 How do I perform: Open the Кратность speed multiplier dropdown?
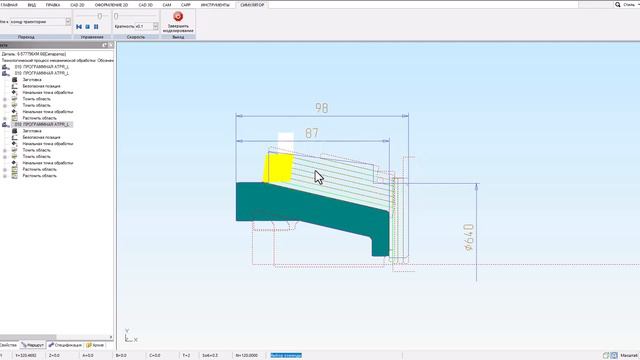(x=156, y=26)
